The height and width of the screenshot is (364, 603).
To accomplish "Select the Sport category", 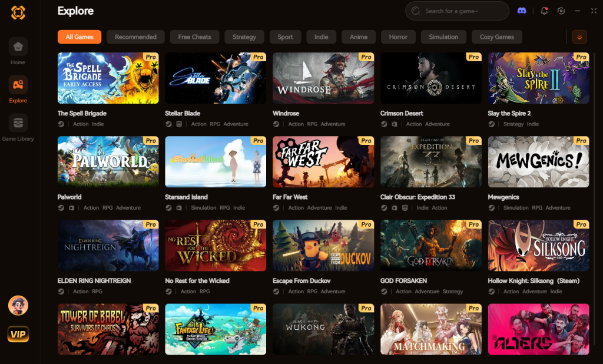I will coord(286,37).
